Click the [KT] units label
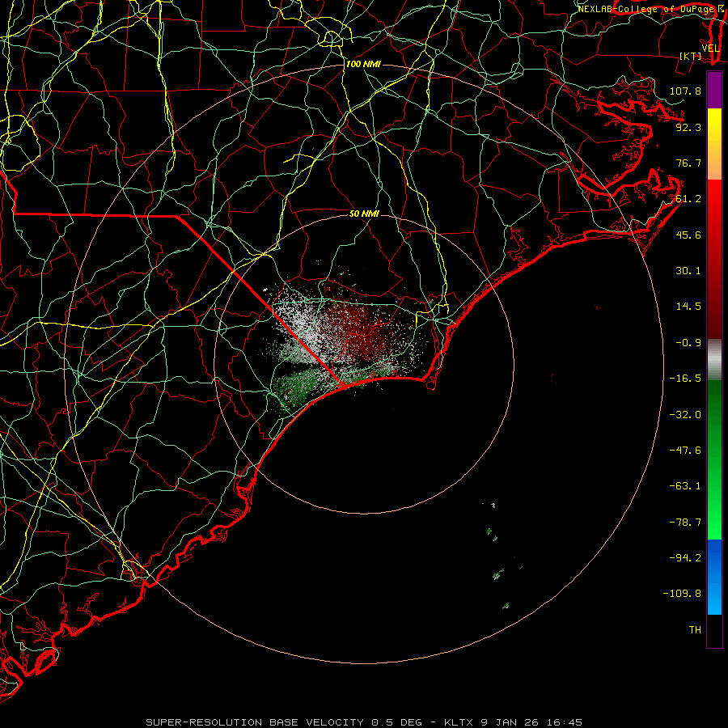 point(690,56)
